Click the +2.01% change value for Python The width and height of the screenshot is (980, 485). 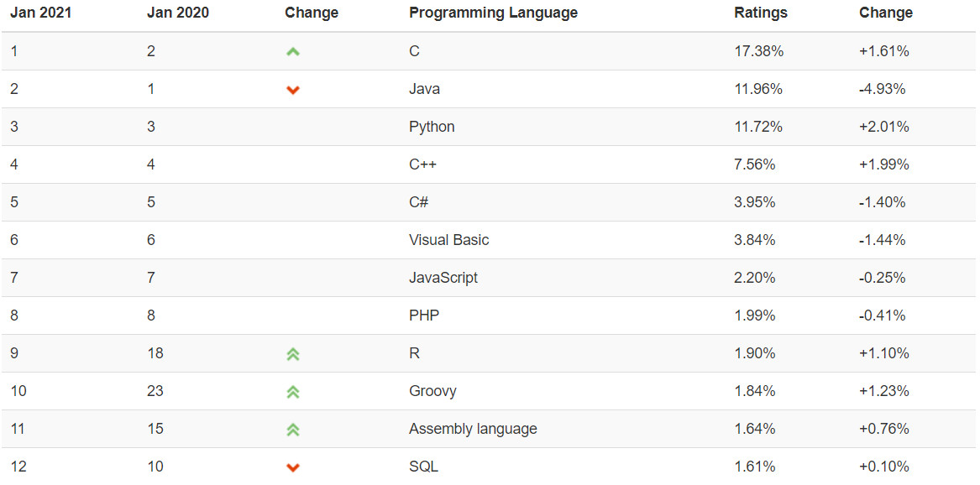(883, 127)
